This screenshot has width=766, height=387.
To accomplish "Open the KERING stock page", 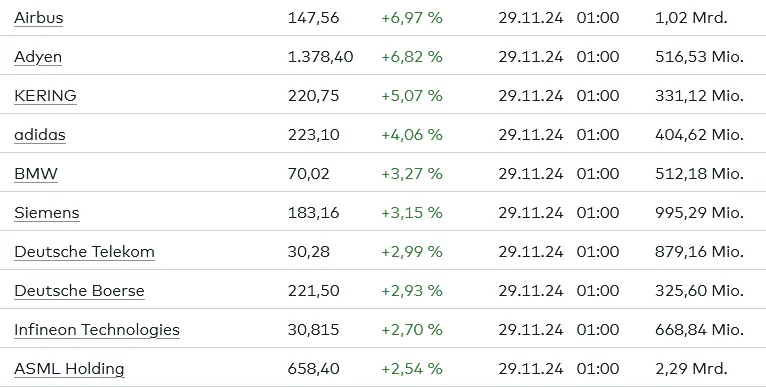I will tap(45, 95).
